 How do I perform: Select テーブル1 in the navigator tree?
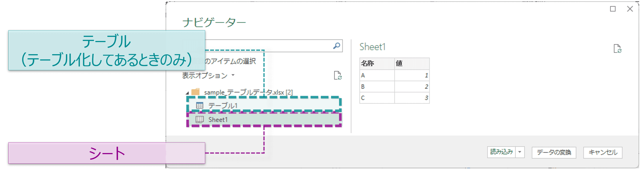223,106
